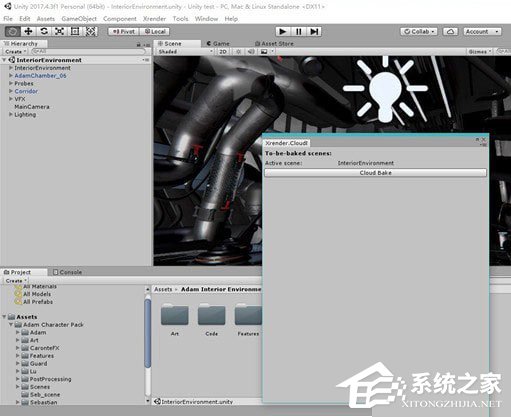
Task: Open the Account dropdown
Action: pos(482,32)
